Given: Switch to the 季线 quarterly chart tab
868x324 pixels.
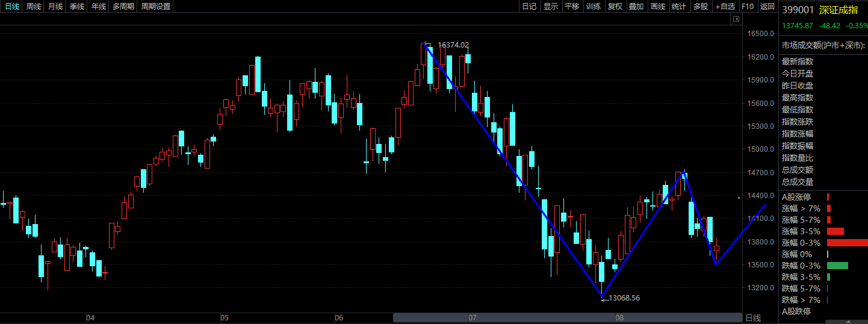Looking at the screenshot, I should click(77, 6).
